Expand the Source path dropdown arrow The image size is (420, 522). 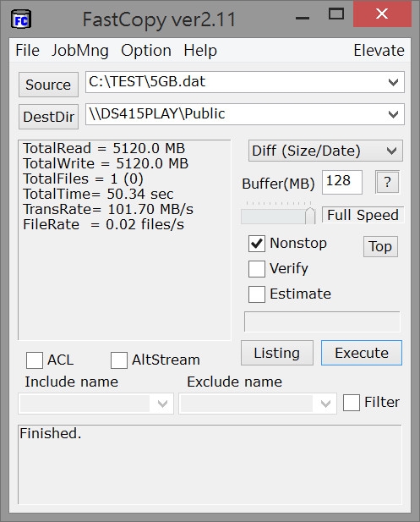[394, 82]
